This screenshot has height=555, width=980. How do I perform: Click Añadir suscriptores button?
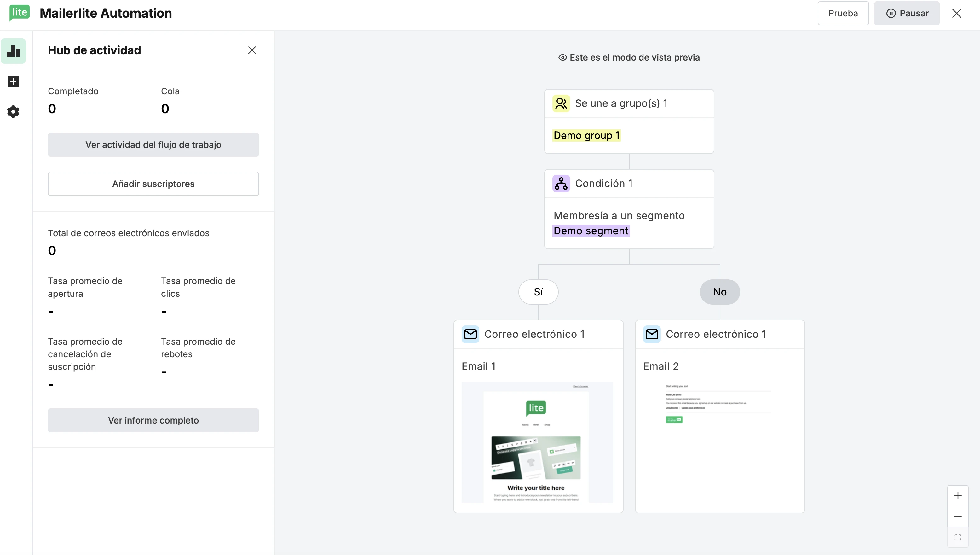pos(153,184)
